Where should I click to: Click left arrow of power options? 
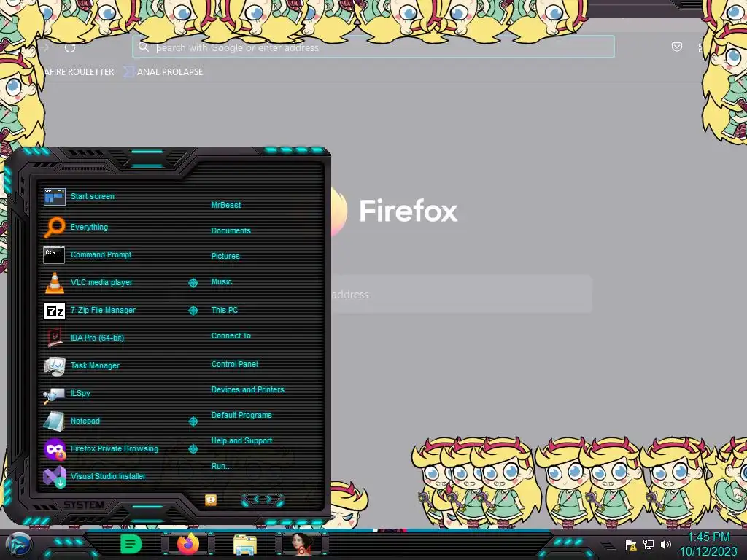pyautogui.click(x=256, y=499)
